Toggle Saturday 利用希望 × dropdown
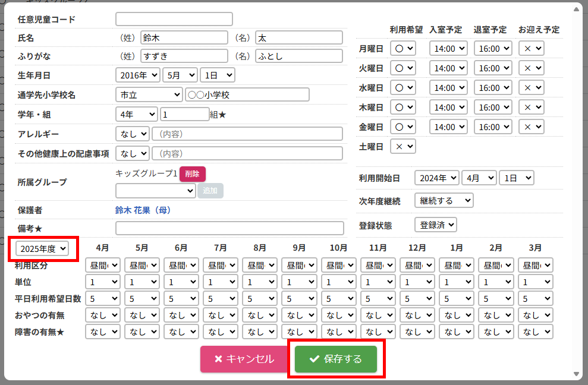588x385 pixels. (403, 146)
